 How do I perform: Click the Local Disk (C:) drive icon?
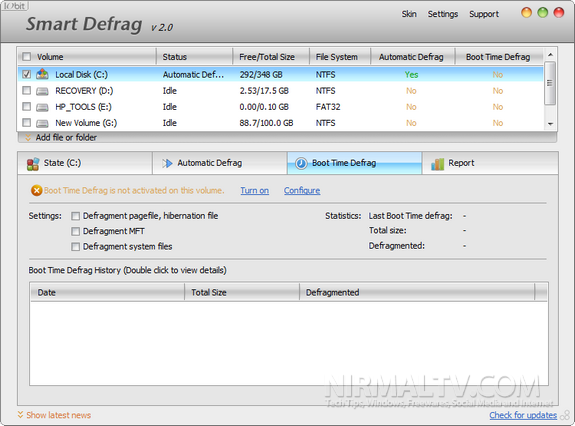pyautogui.click(x=42, y=74)
